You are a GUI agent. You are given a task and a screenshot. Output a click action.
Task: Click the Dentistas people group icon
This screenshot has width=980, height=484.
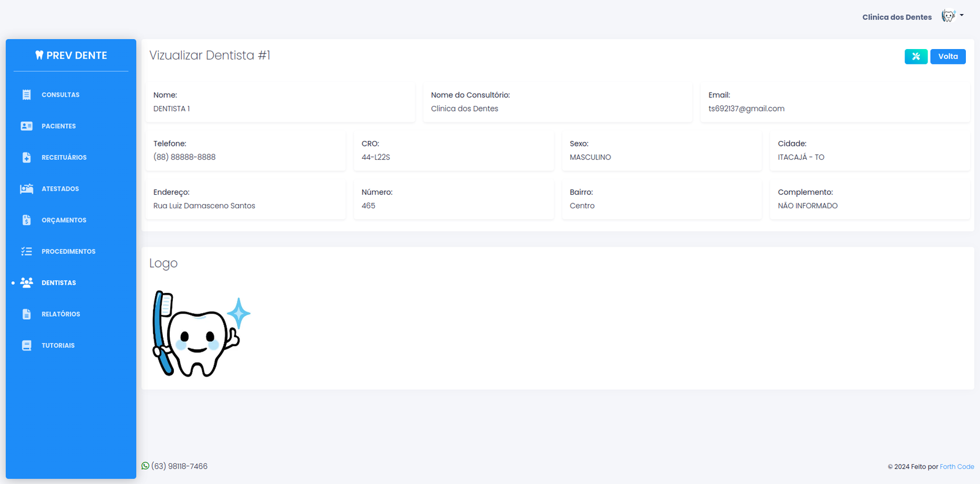[26, 282]
